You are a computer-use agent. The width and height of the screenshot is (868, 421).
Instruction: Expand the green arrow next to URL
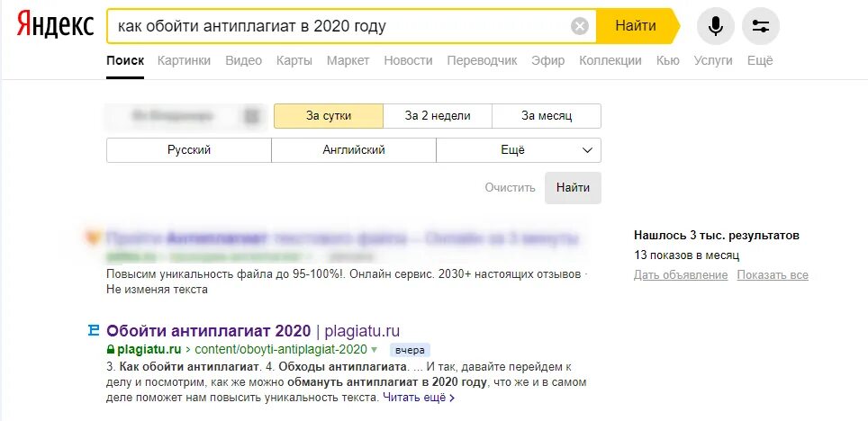375,350
